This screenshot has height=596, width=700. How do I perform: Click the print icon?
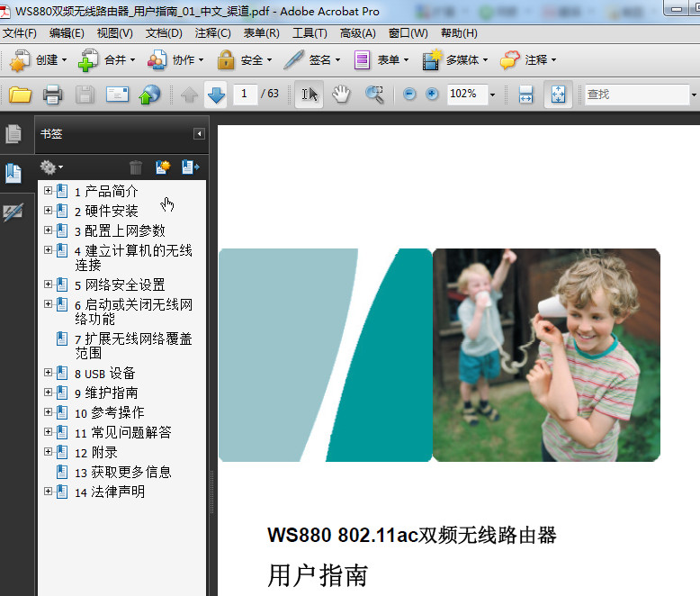click(x=53, y=95)
